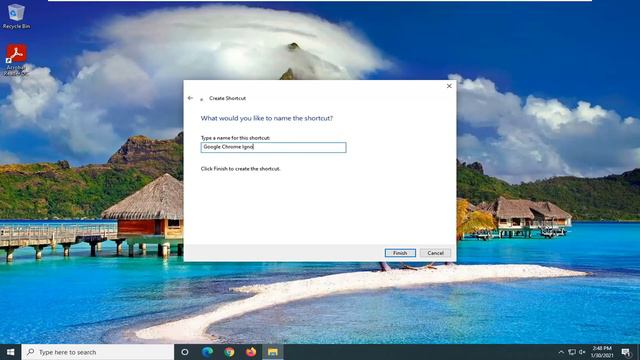The height and width of the screenshot is (360, 640).
Task: Open the network status tray icon
Action: click(572, 352)
